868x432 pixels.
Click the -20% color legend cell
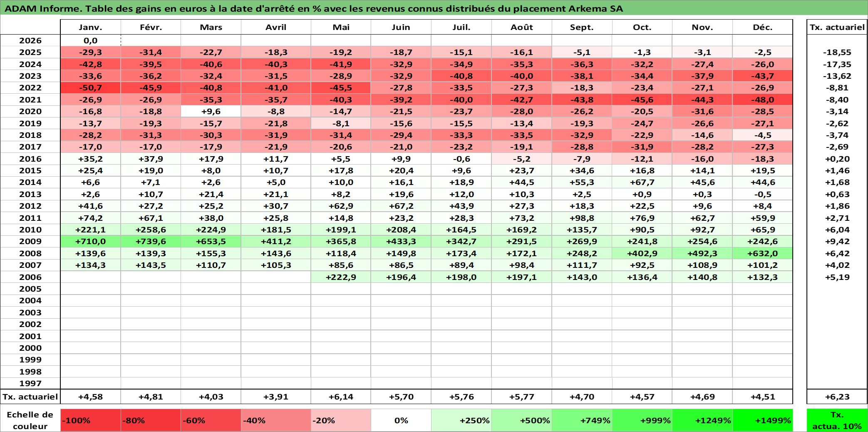pos(341,420)
